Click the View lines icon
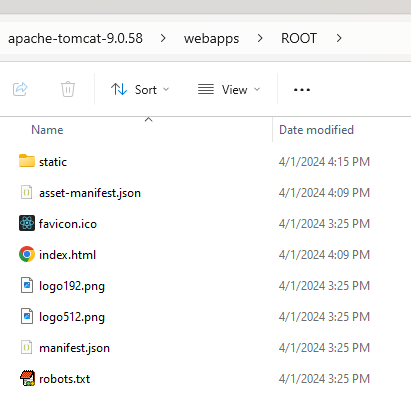This screenshot has width=411, height=412. click(206, 89)
